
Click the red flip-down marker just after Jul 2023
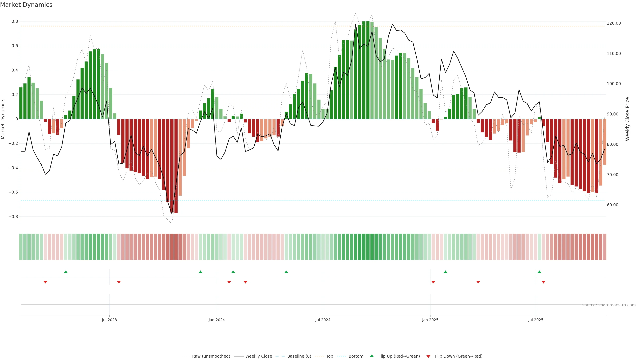tap(119, 282)
